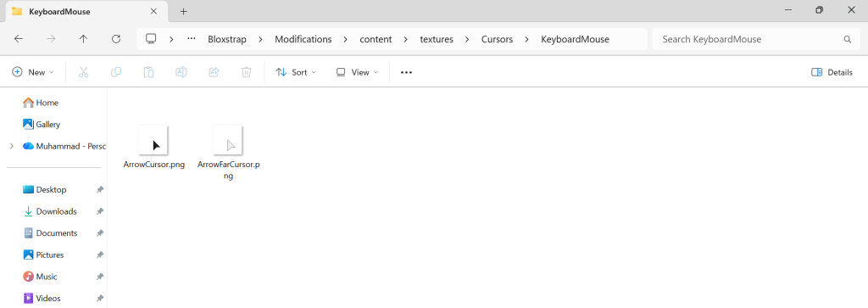This screenshot has height=308, width=868.
Task: Click pin icon next to Downloads
Action: click(x=100, y=211)
